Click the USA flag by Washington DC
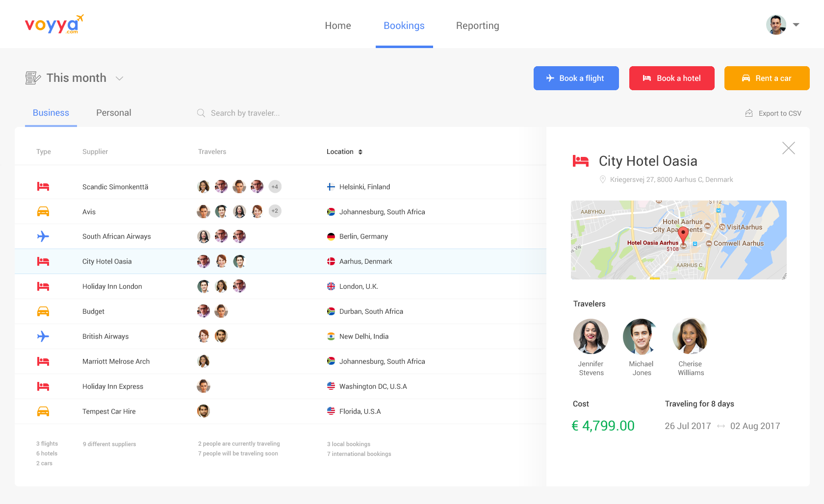 (331, 386)
